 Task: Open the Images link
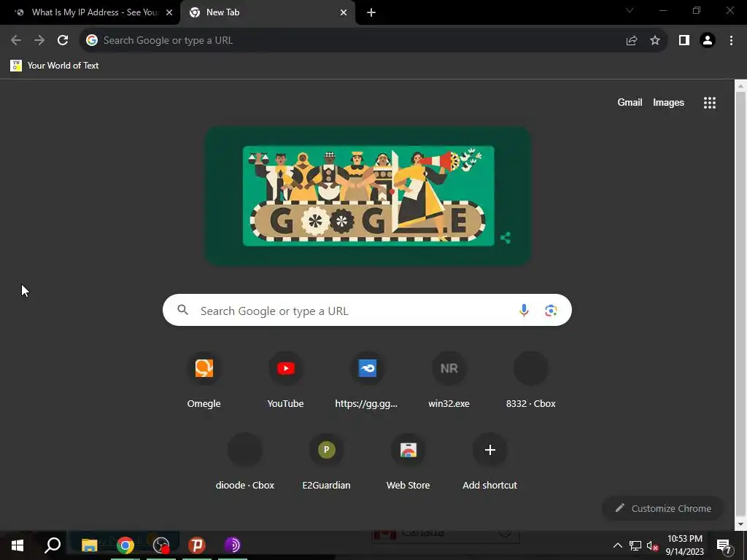[668, 102]
